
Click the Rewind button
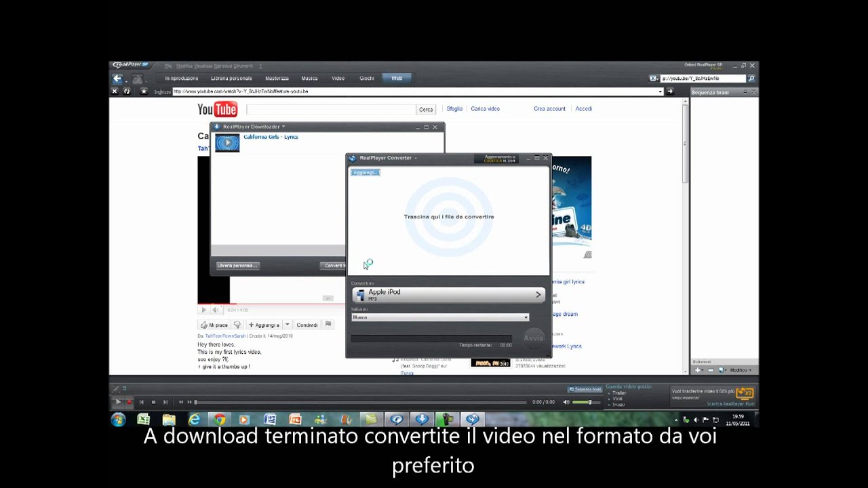pos(181,402)
